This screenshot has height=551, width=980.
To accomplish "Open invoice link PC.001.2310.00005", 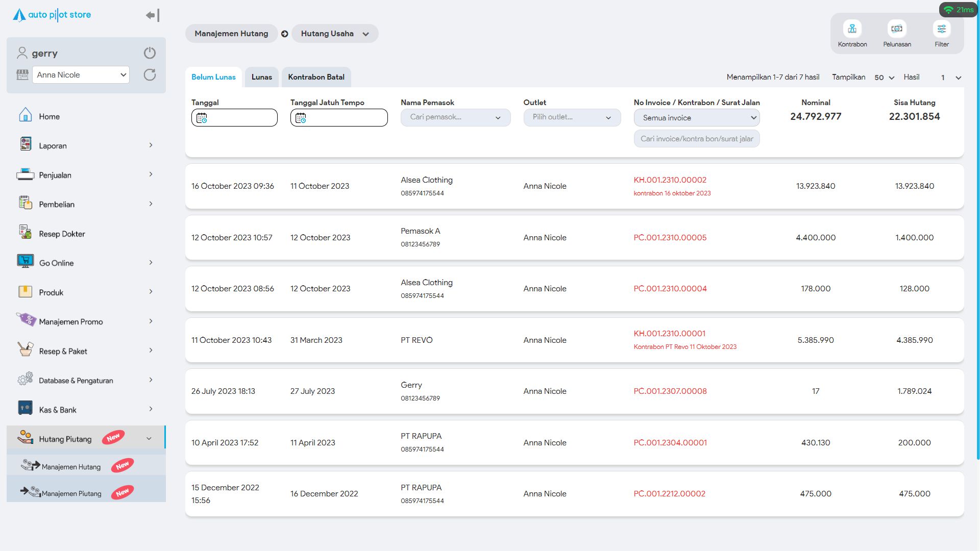I will 670,238.
